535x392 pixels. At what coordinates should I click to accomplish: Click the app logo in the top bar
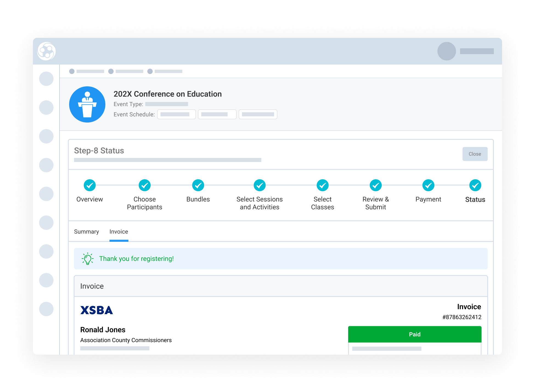tap(47, 51)
